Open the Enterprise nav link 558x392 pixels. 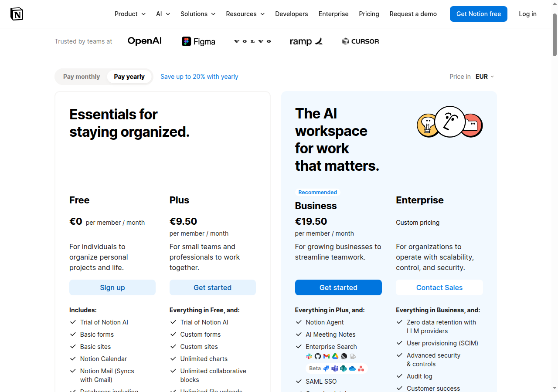click(333, 14)
